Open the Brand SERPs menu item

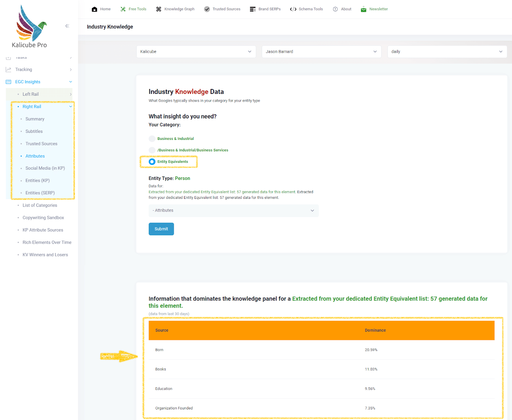click(269, 9)
